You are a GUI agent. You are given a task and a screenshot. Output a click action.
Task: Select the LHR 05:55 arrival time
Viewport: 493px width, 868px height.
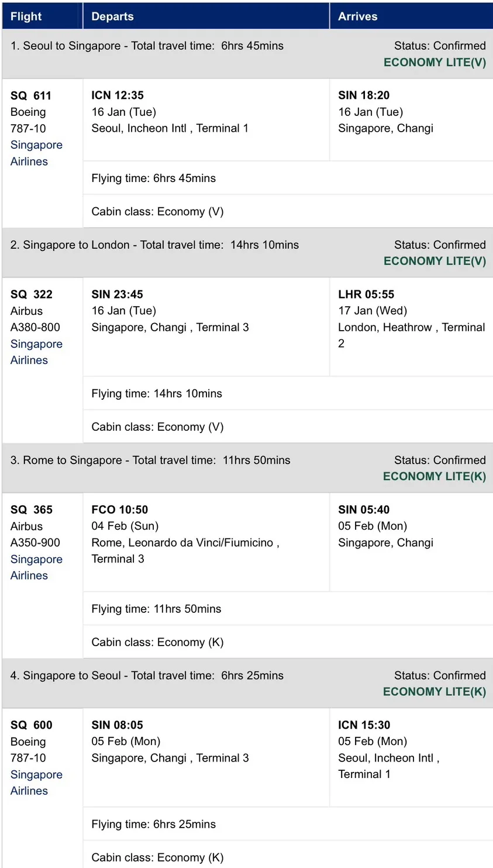[x=366, y=294]
